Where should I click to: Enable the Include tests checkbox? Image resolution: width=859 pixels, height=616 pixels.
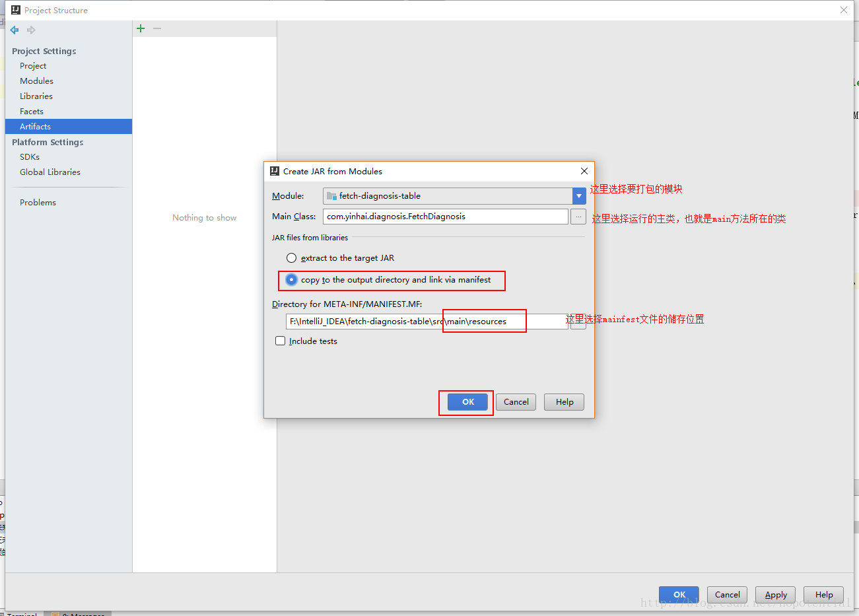[x=280, y=341]
